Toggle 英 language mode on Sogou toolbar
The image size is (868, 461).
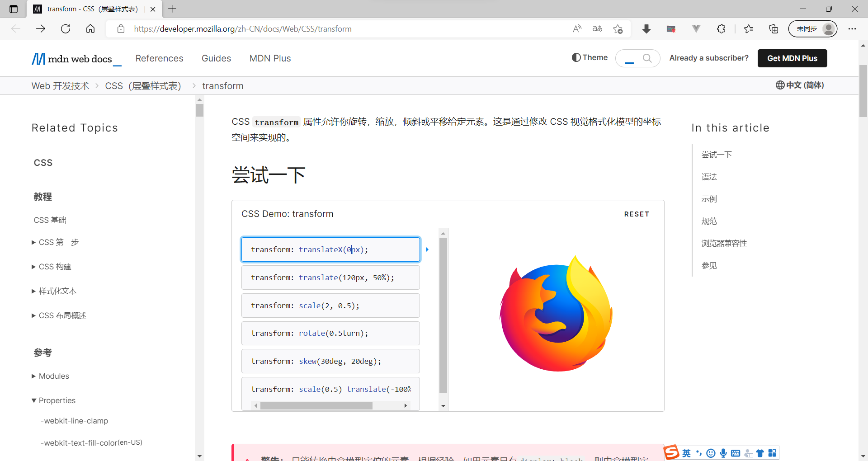[687, 453]
